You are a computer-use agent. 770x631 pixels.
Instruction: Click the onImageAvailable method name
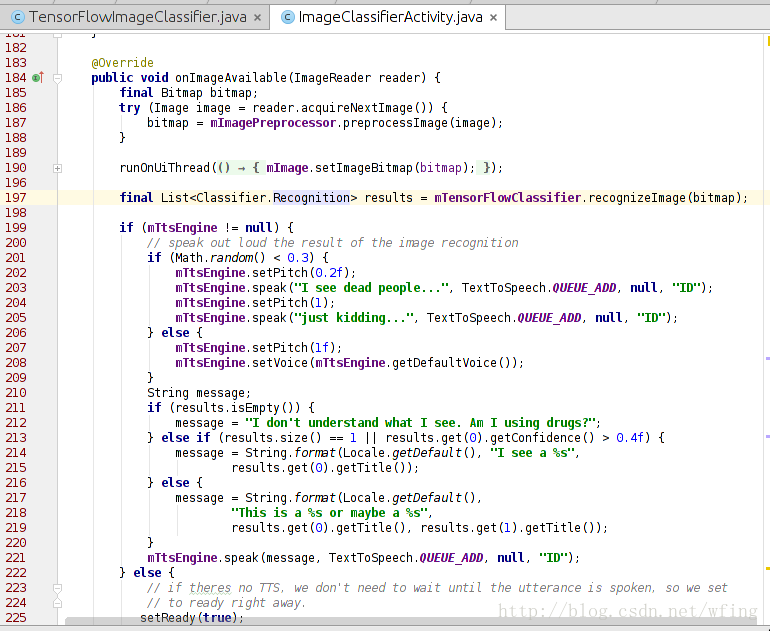tap(231, 78)
